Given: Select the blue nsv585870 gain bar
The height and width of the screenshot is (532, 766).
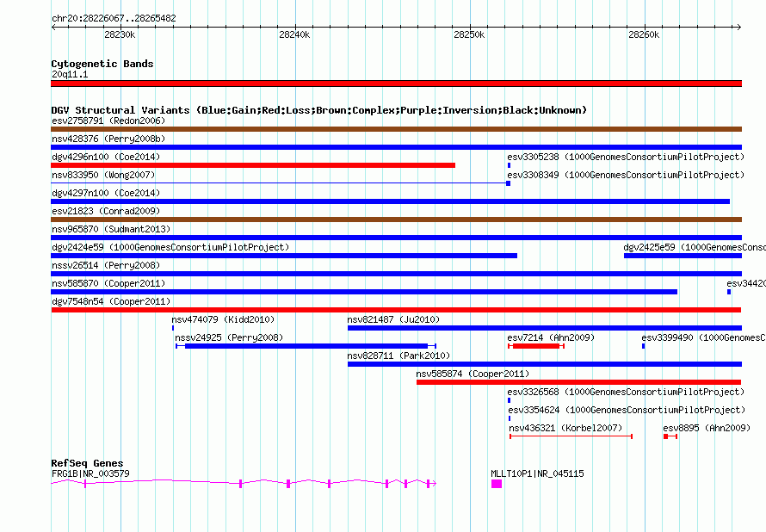Looking at the screenshot, I should [x=364, y=292].
